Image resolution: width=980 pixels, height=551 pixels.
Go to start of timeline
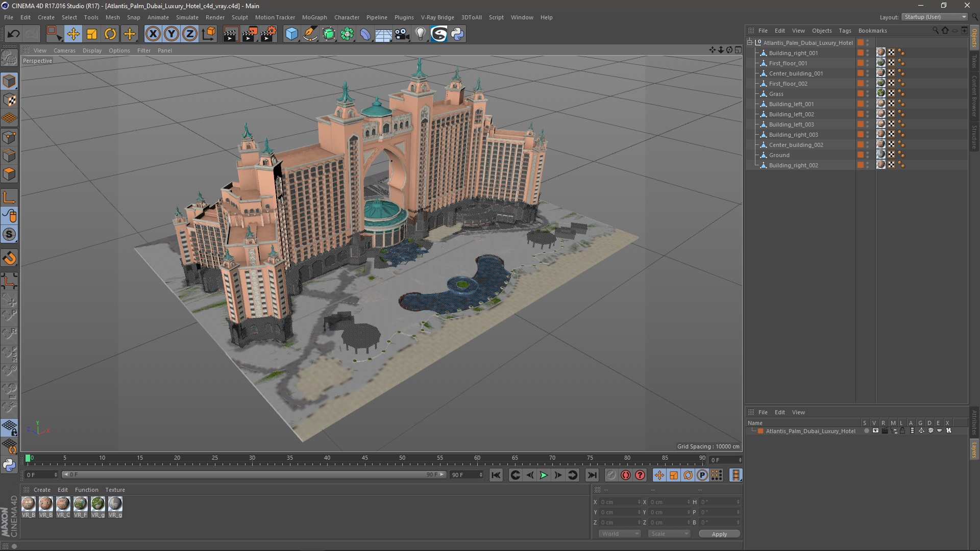pyautogui.click(x=496, y=475)
